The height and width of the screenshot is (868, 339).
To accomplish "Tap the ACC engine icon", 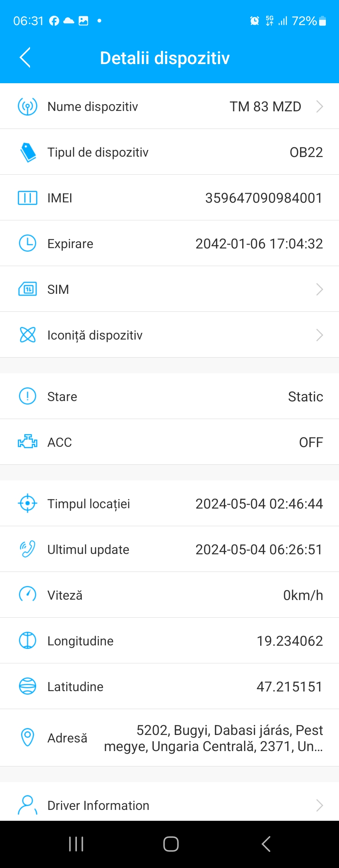I will click(27, 442).
